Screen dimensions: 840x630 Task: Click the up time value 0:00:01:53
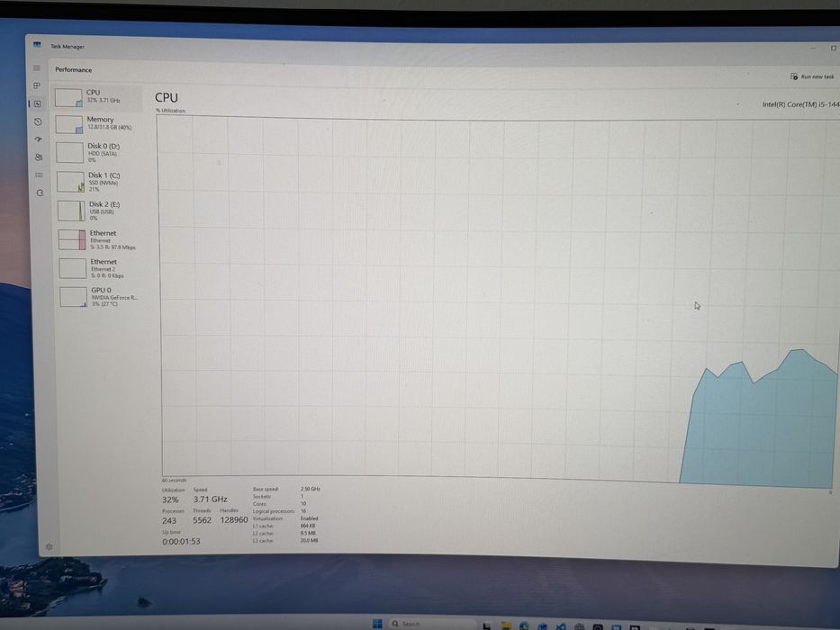coord(181,542)
